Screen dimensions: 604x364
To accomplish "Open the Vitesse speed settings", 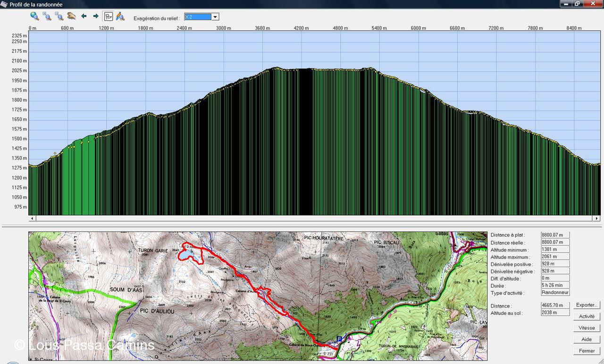I will [587, 328].
